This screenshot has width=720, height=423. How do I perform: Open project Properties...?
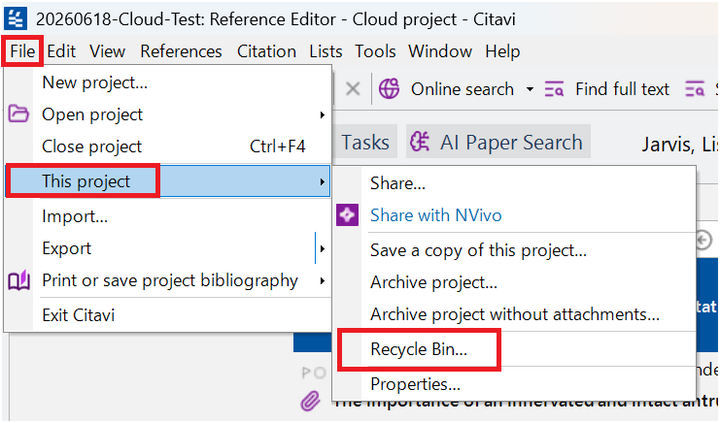(514, 384)
